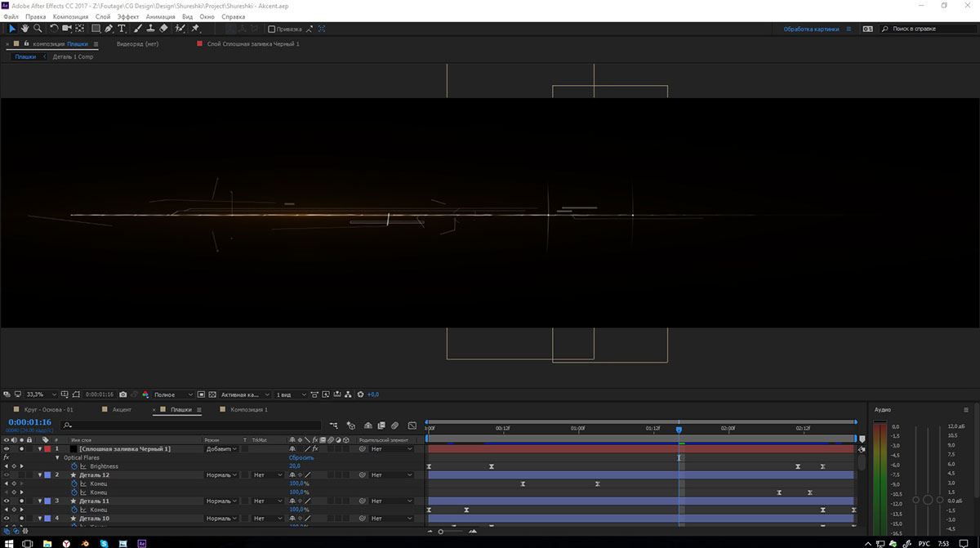The height and width of the screenshot is (548, 980).
Task: Select the Clone Stamp tool
Action: coord(149,29)
